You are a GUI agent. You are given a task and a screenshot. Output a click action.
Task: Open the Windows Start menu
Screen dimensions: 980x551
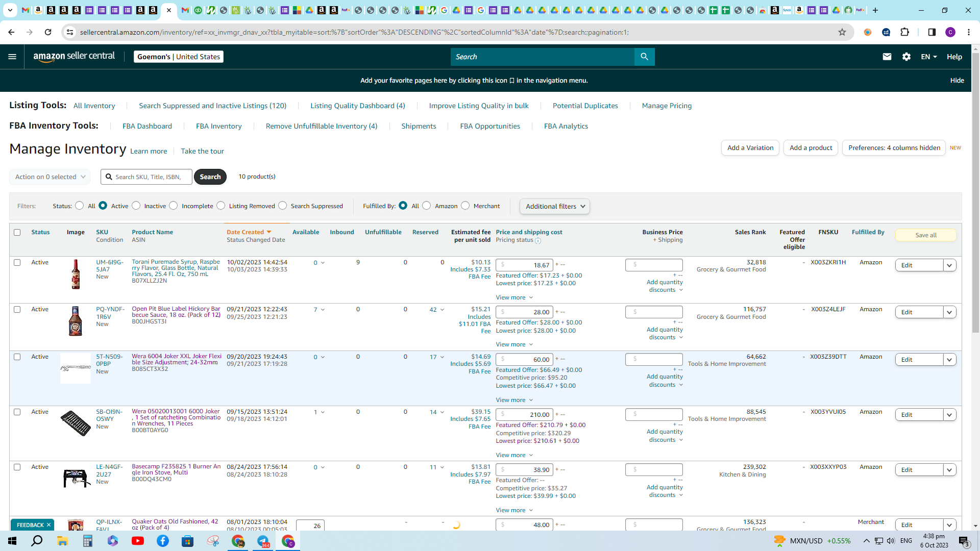12,541
